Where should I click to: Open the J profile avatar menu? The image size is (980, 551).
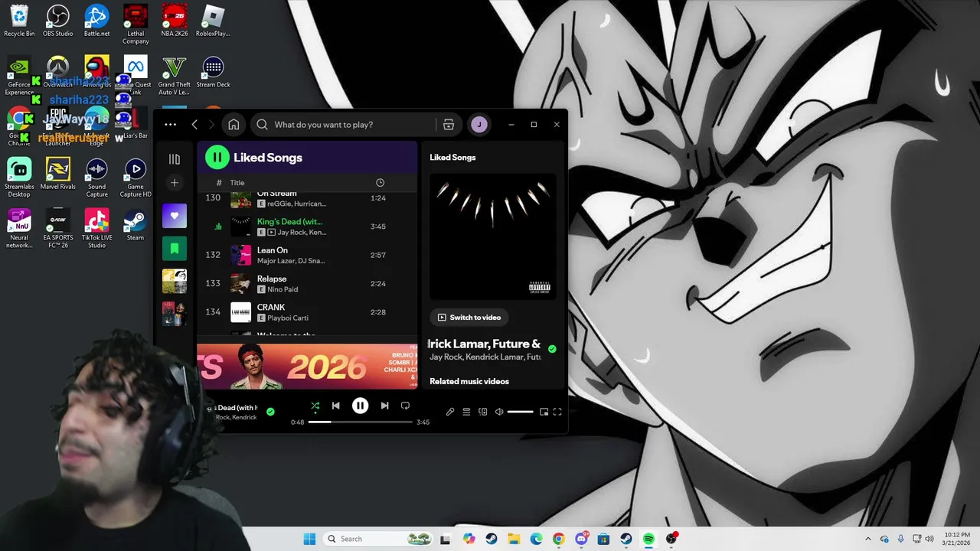(x=479, y=125)
